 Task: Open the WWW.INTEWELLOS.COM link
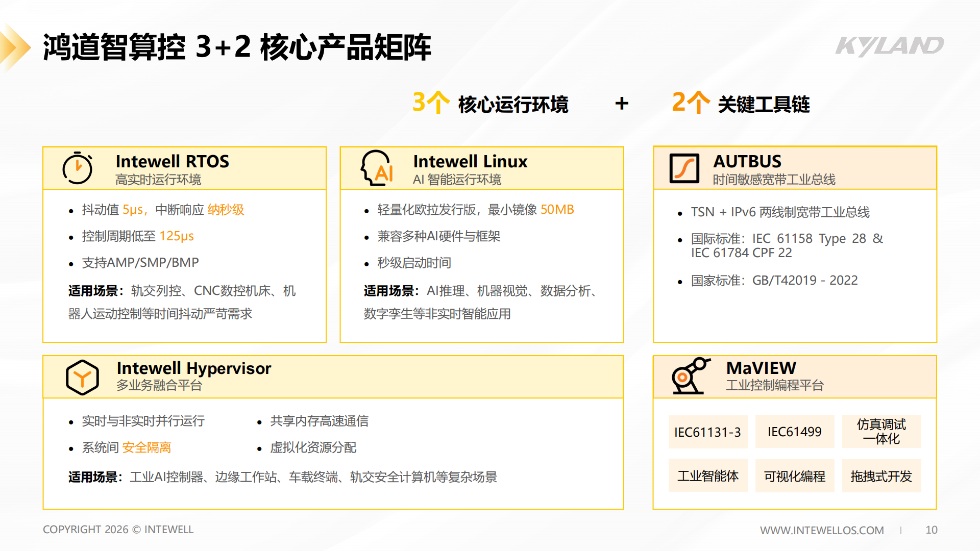pyautogui.click(x=822, y=530)
